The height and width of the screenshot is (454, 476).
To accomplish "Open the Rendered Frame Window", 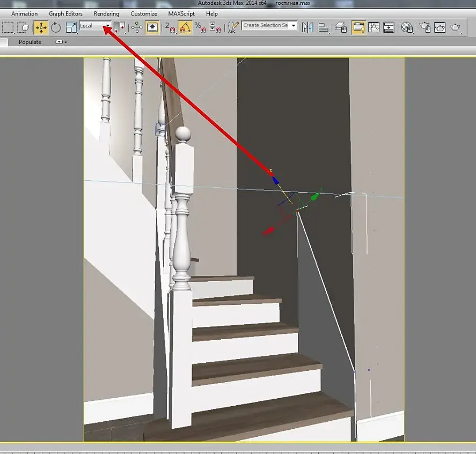I will tap(440, 27).
